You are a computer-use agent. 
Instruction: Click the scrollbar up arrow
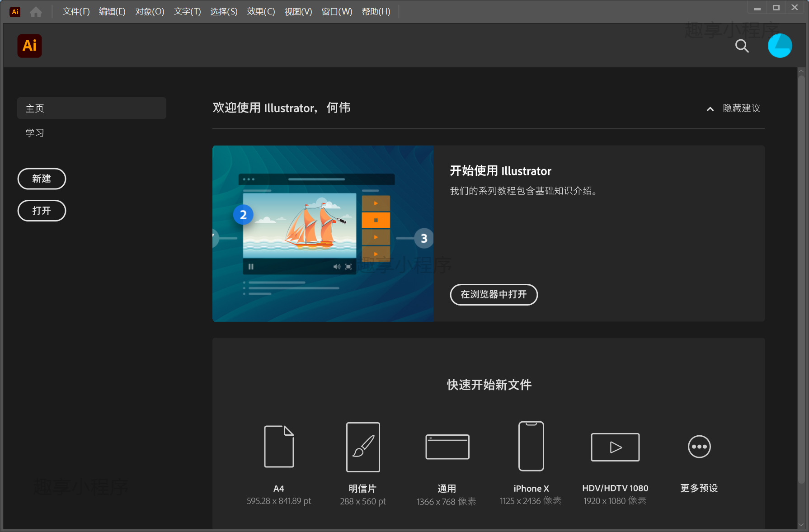tap(801, 71)
